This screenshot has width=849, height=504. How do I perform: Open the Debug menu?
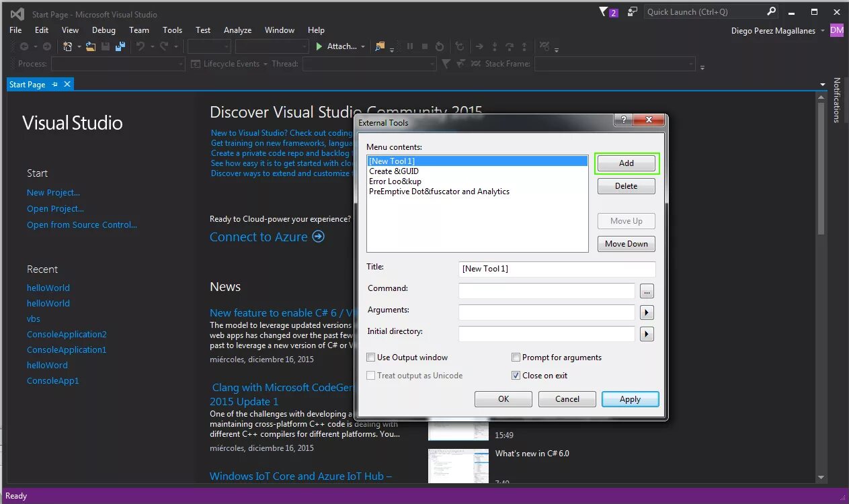(104, 30)
